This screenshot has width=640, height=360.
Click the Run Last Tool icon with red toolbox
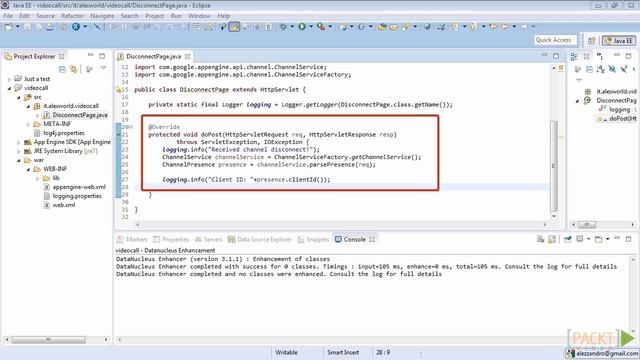[x=321, y=27]
